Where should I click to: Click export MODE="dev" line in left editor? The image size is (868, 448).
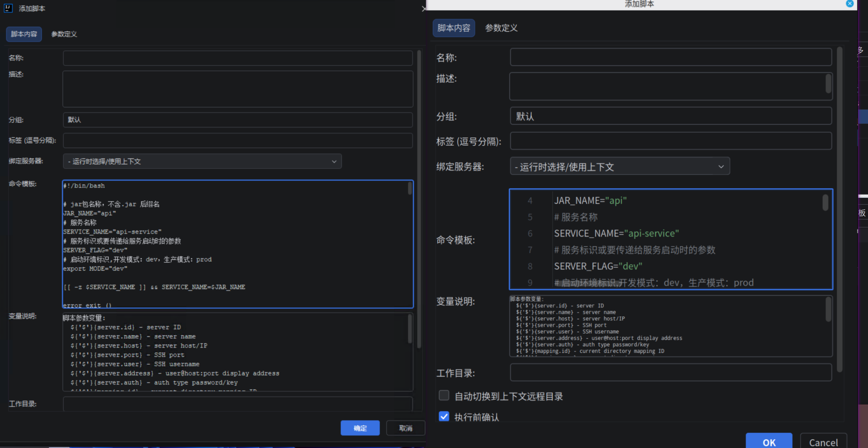95,269
